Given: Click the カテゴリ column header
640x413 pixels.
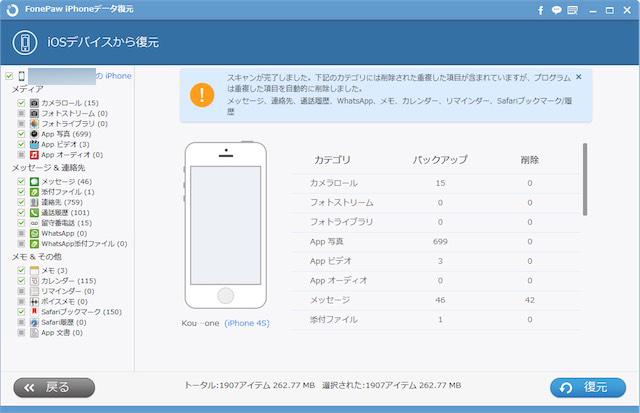Looking at the screenshot, I should coord(332,160).
